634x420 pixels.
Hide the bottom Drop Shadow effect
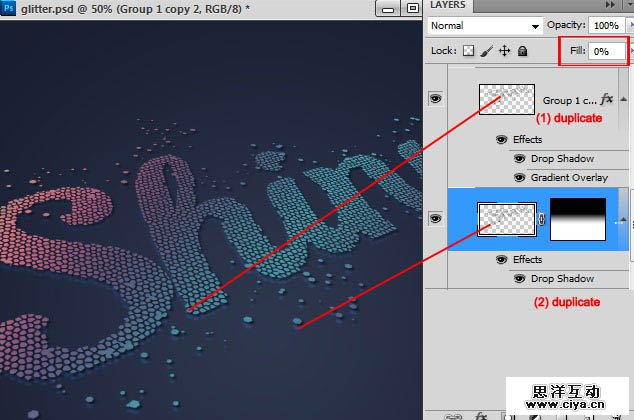tap(519, 279)
